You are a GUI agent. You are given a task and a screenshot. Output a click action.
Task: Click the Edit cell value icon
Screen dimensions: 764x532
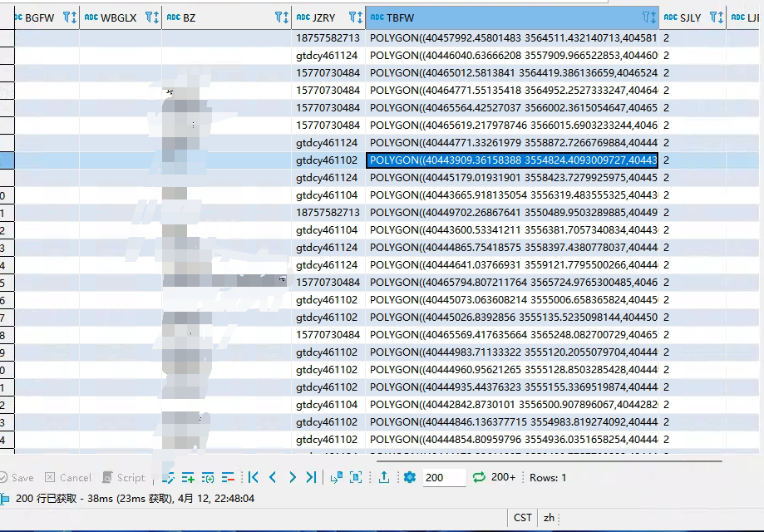coord(169,477)
